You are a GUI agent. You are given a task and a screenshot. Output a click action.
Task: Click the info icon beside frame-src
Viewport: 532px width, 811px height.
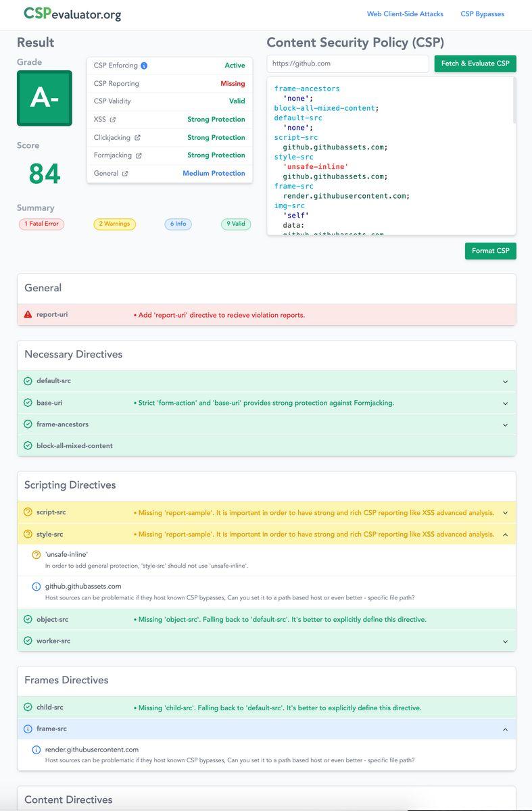click(x=28, y=729)
